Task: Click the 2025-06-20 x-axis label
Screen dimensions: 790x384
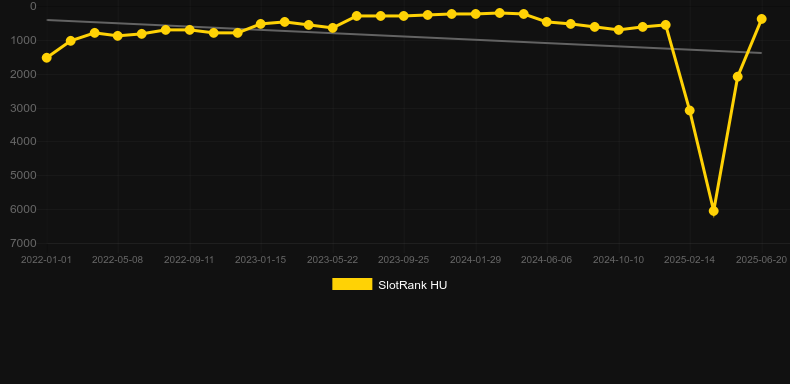Action: point(761,260)
